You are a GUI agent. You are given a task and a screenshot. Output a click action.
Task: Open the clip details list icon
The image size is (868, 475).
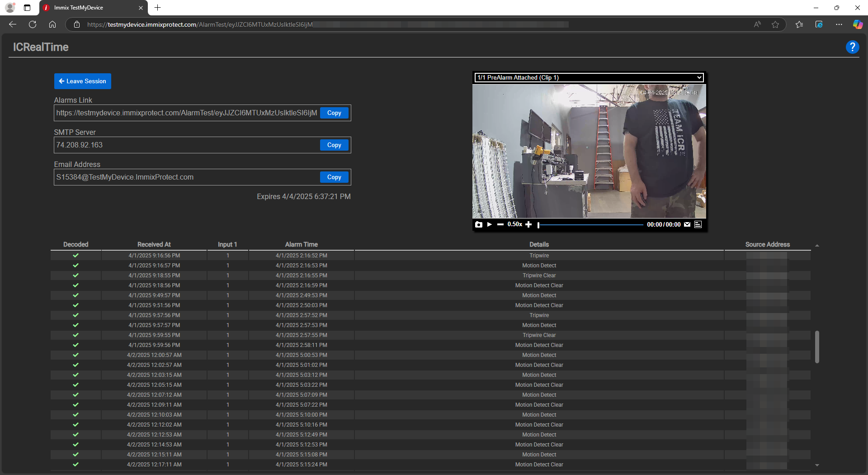(698, 225)
